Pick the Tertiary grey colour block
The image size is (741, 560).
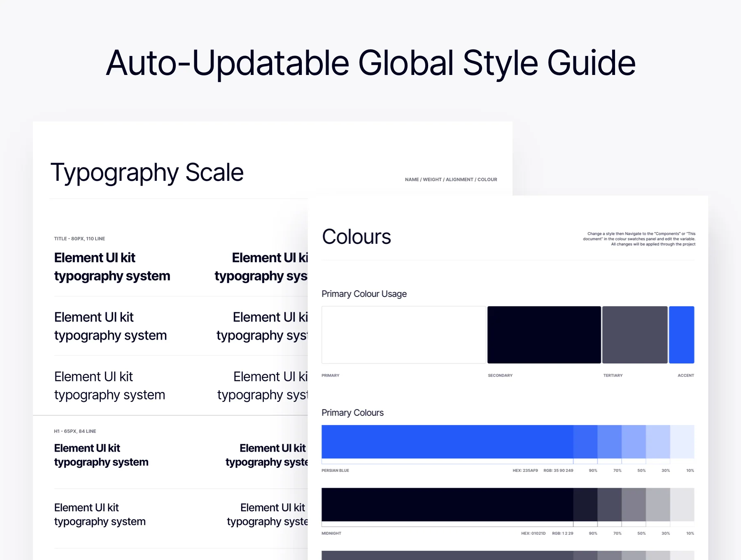click(635, 335)
